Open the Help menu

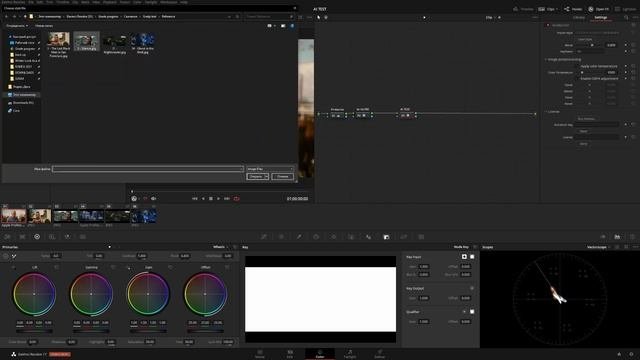[184, 2]
